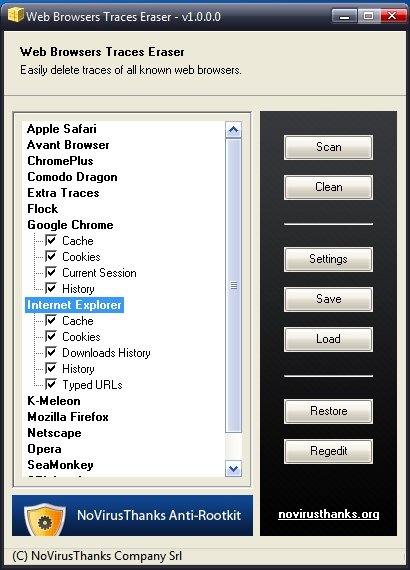Viewport: 410px width, 570px height.
Task: Uncheck Google Chrome Cache checkbox
Action: coord(51,240)
